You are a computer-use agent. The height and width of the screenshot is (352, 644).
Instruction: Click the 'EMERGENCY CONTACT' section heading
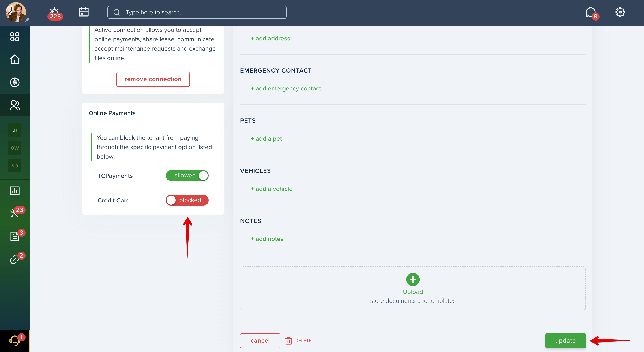pos(276,71)
